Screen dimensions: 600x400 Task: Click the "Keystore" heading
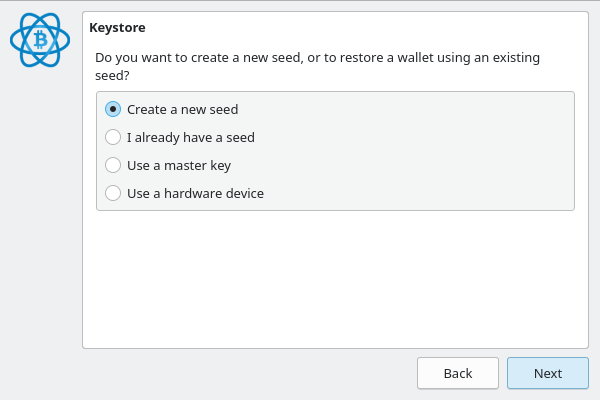point(117,28)
